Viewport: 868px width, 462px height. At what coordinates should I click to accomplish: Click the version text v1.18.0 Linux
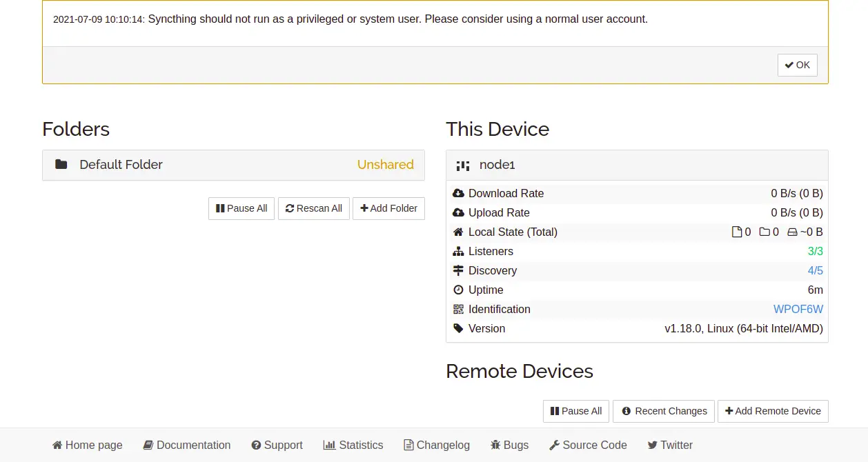(x=744, y=329)
